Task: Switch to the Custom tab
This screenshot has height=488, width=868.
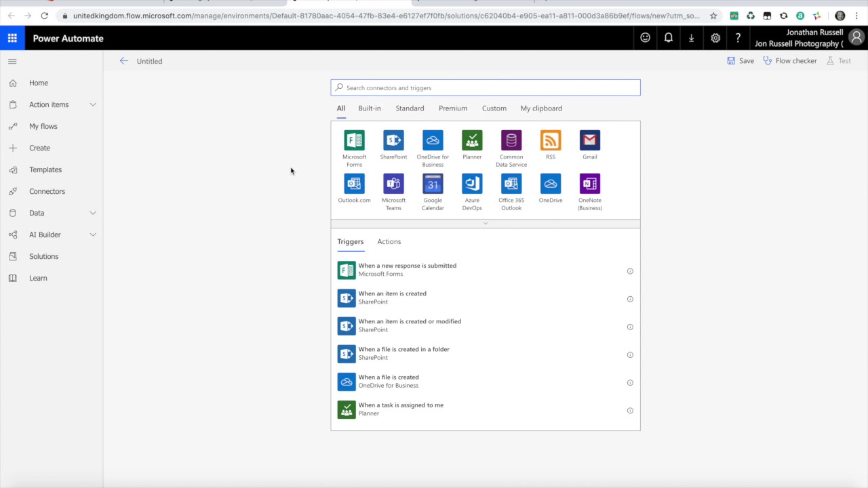Action: pos(494,108)
